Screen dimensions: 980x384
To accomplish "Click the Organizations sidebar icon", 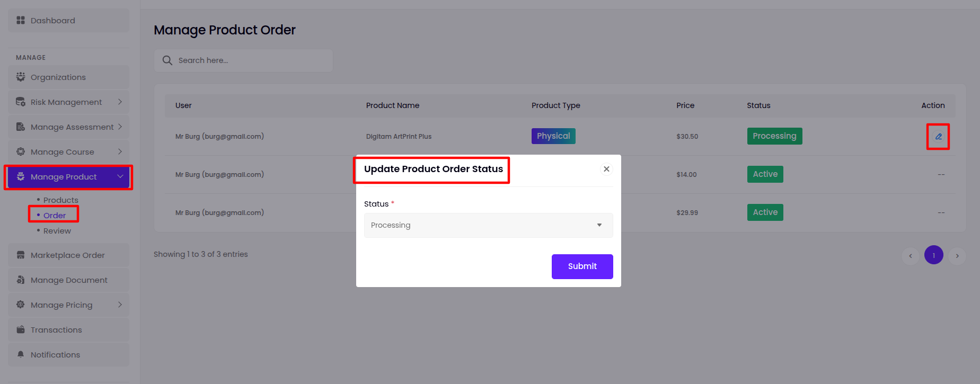I will pyautogui.click(x=21, y=77).
